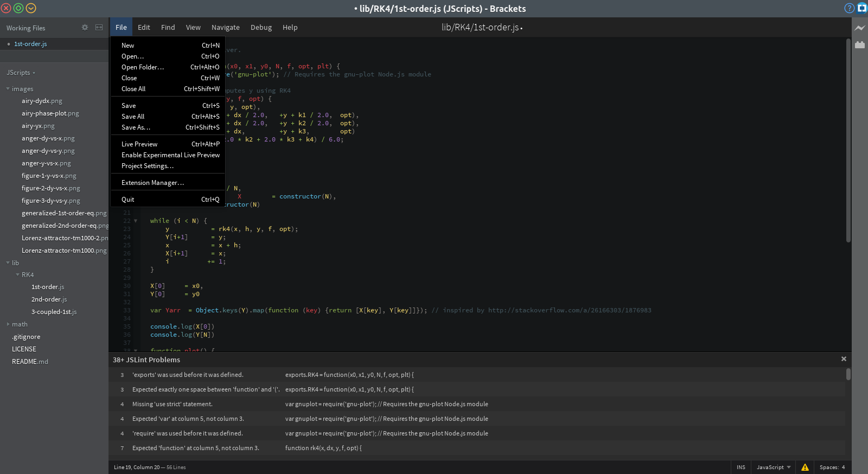Viewport: 868px width, 474px height.
Task: Choose New from File menu
Action: coord(168,46)
